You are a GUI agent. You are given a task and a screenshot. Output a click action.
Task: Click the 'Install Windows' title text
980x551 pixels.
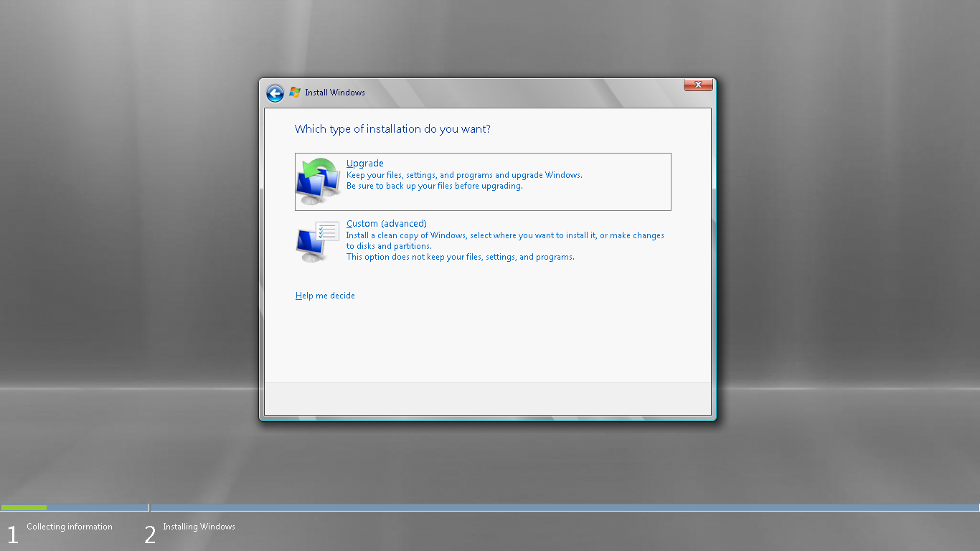pyautogui.click(x=335, y=93)
